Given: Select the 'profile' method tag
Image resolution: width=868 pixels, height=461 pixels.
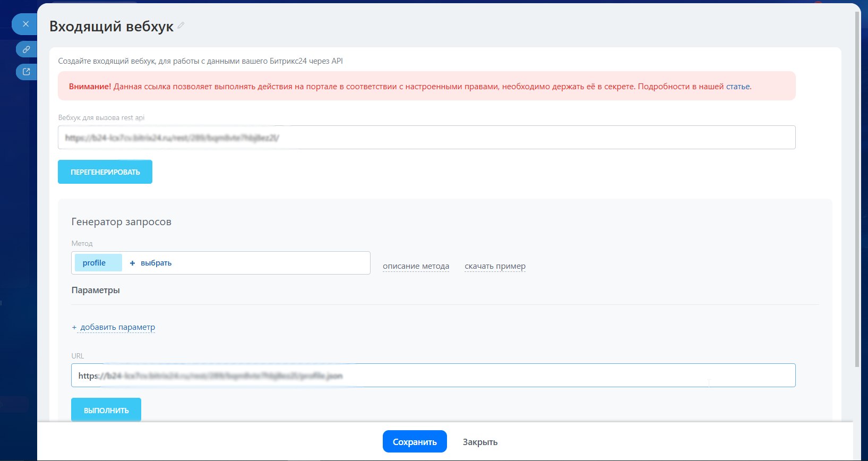Looking at the screenshot, I should point(94,263).
